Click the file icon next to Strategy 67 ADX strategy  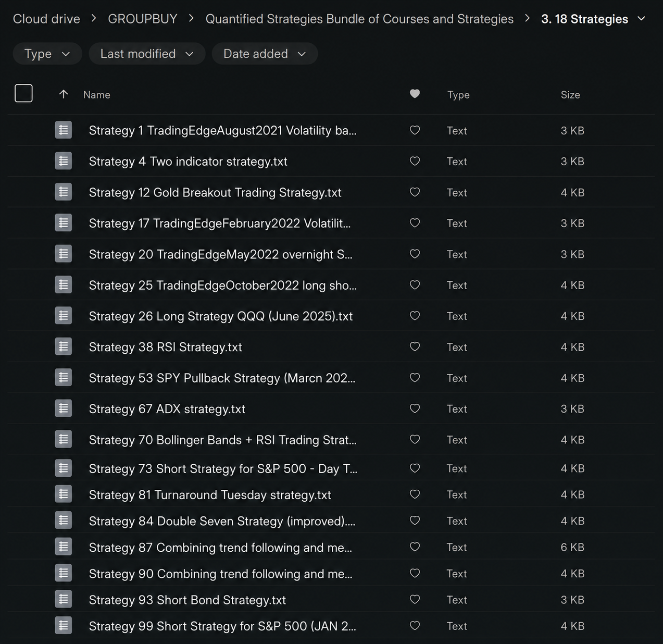point(64,408)
